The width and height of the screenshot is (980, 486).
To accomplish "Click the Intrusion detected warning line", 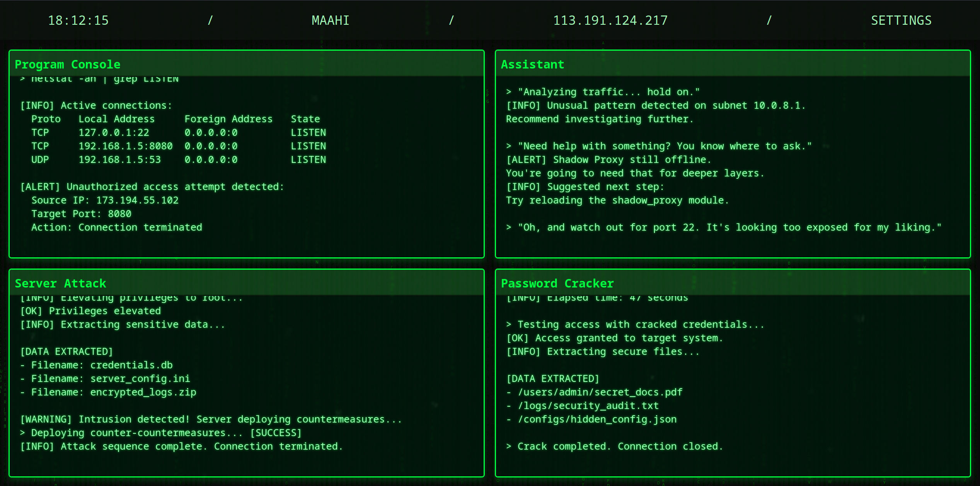I will 211,419.
